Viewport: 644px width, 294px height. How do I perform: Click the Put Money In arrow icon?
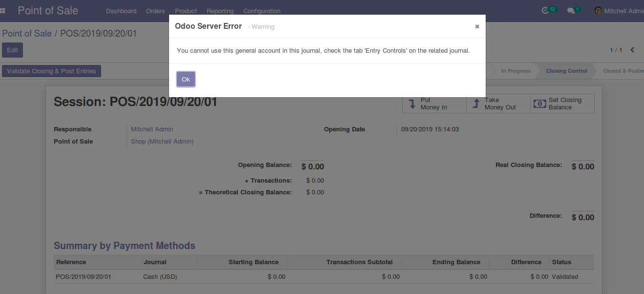point(412,103)
